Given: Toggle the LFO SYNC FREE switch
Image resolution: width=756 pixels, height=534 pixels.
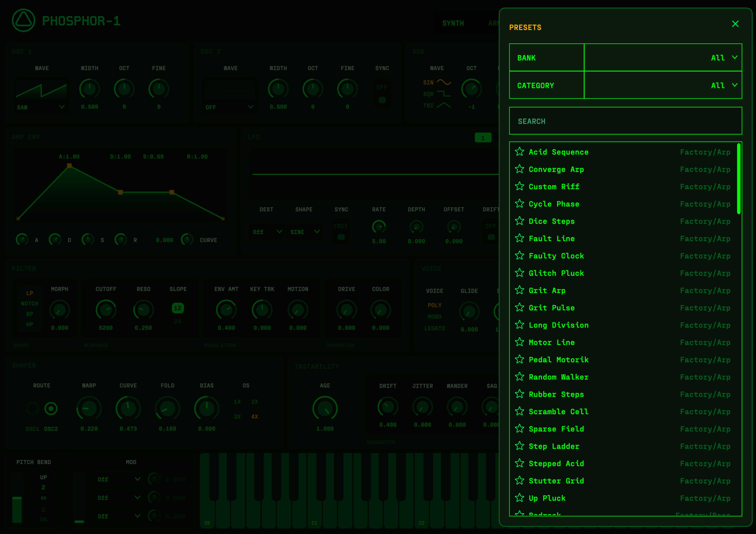Looking at the screenshot, I should coord(341,232).
